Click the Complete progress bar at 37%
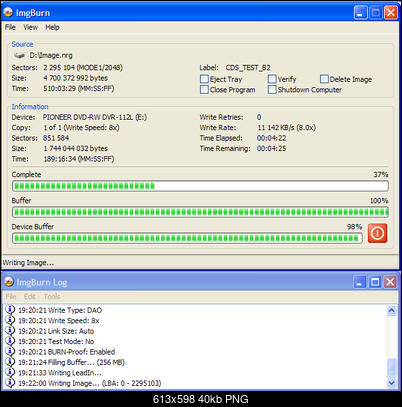The width and height of the screenshot is (402, 407). 200,186
